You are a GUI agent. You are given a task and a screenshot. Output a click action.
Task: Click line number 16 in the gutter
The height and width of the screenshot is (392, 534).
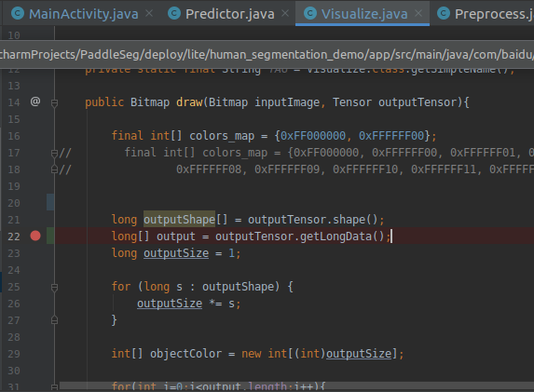14,136
